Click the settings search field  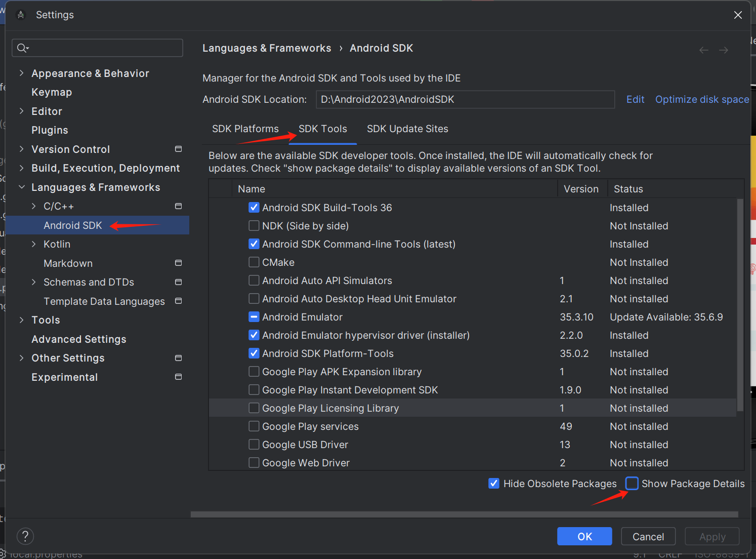tap(97, 48)
